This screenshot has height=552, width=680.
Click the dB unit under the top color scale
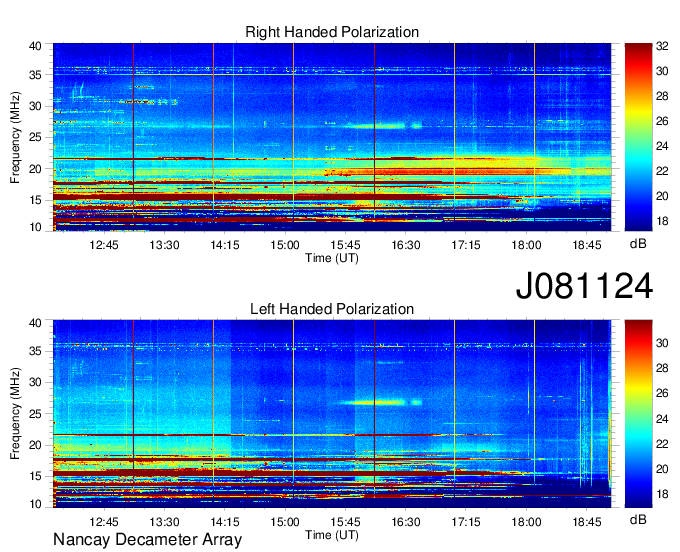pyautogui.click(x=638, y=244)
